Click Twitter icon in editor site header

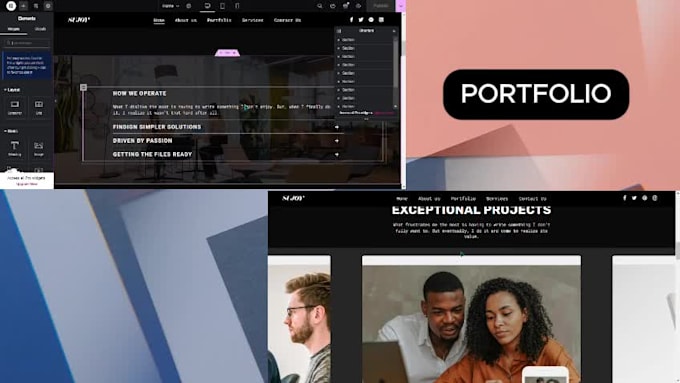361,20
